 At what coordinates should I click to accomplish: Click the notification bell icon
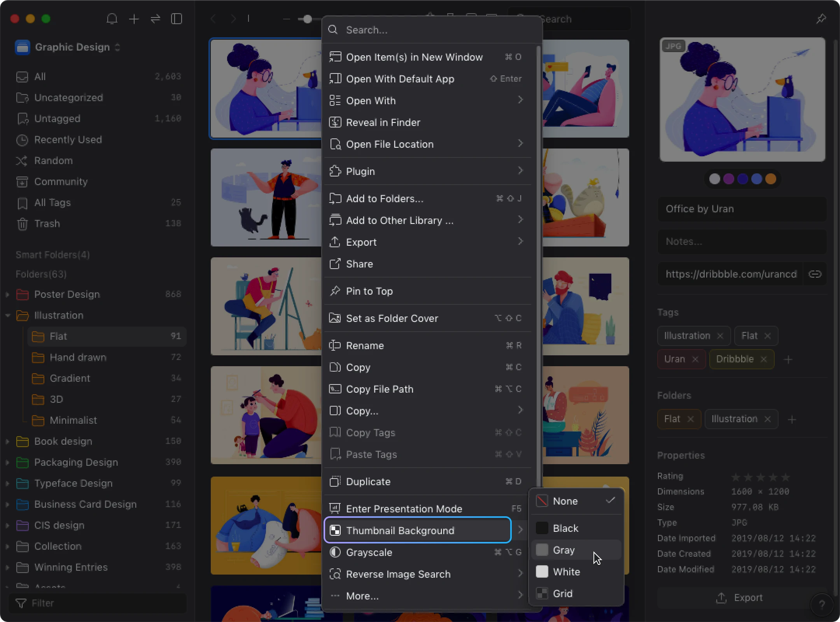point(112,19)
